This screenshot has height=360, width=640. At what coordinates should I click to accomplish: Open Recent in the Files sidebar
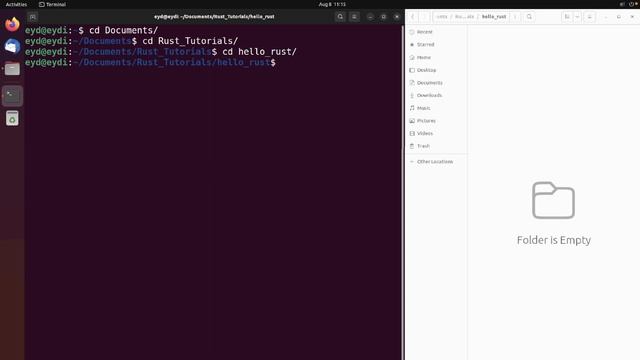[x=436, y=32]
